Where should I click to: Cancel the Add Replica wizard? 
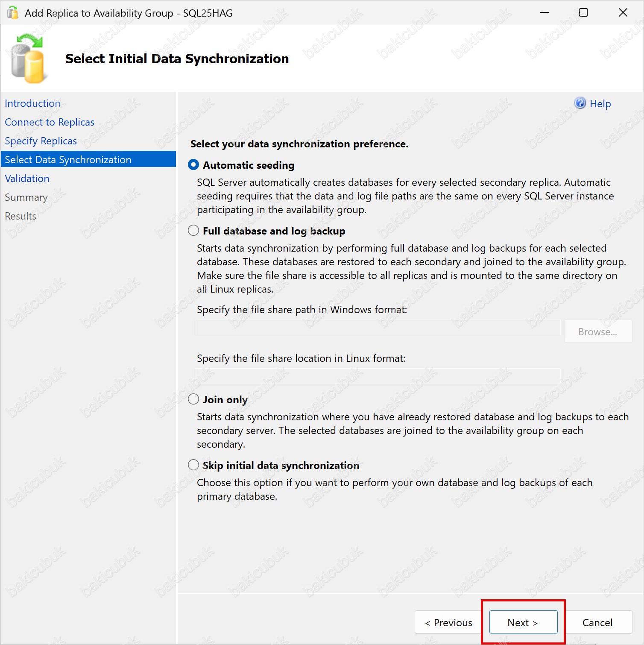tap(597, 622)
